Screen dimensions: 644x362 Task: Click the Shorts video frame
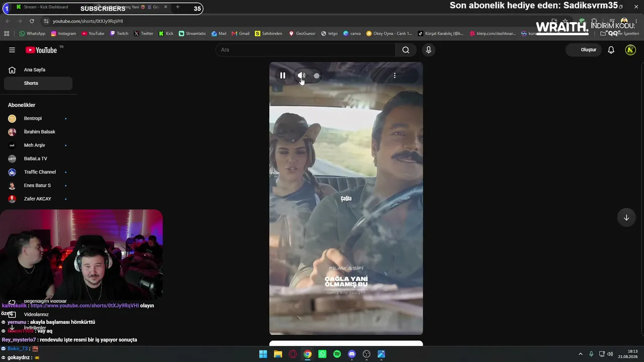[x=346, y=198]
